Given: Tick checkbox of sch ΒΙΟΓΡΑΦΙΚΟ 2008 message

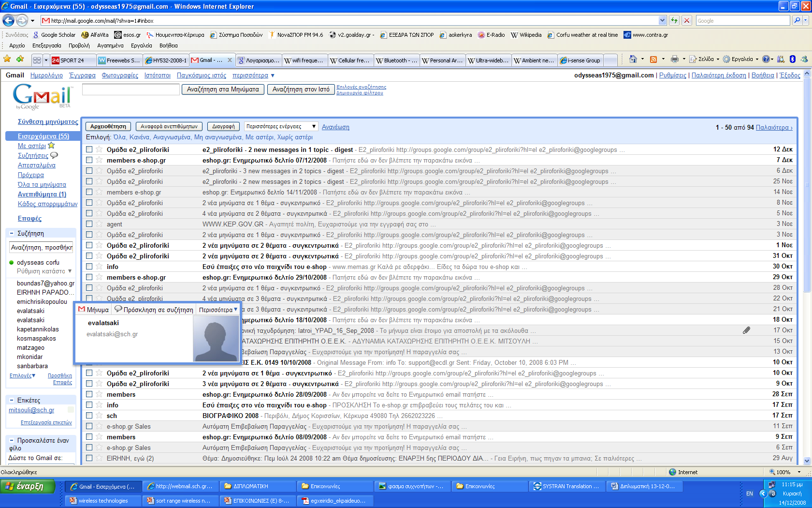Looking at the screenshot, I should tap(89, 416).
